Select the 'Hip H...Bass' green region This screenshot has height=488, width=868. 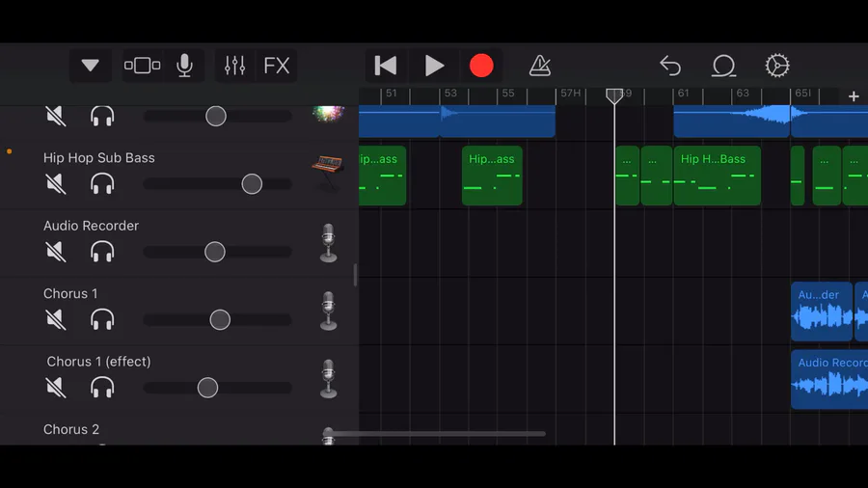coord(717,176)
